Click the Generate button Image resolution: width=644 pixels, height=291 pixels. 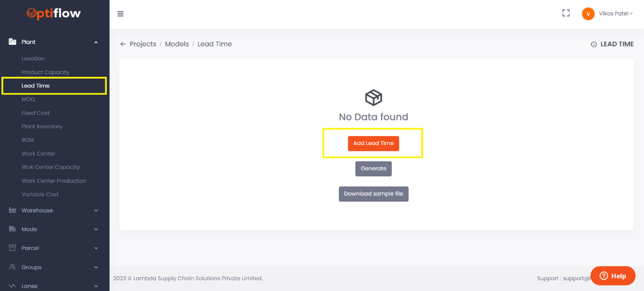(x=373, y=169)
